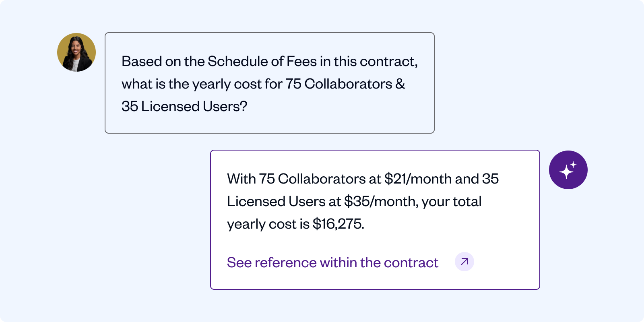Click "yearly cost is" in the answer
The image size is (644, 322).
(x=268, y=224)
